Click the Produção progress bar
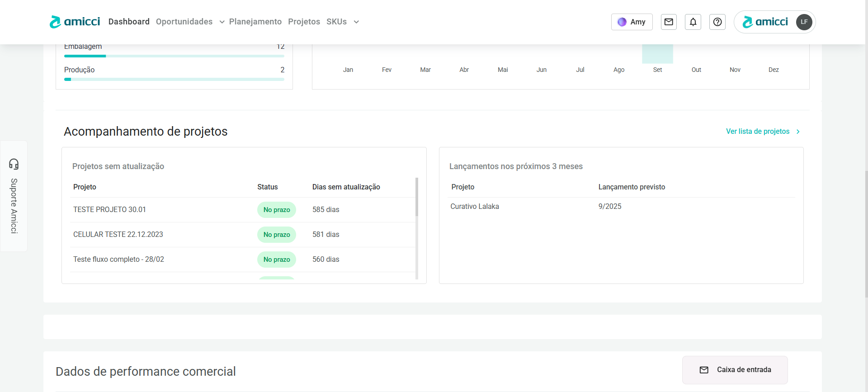Screen dimensions: 868x392 (x=174, y=79)
